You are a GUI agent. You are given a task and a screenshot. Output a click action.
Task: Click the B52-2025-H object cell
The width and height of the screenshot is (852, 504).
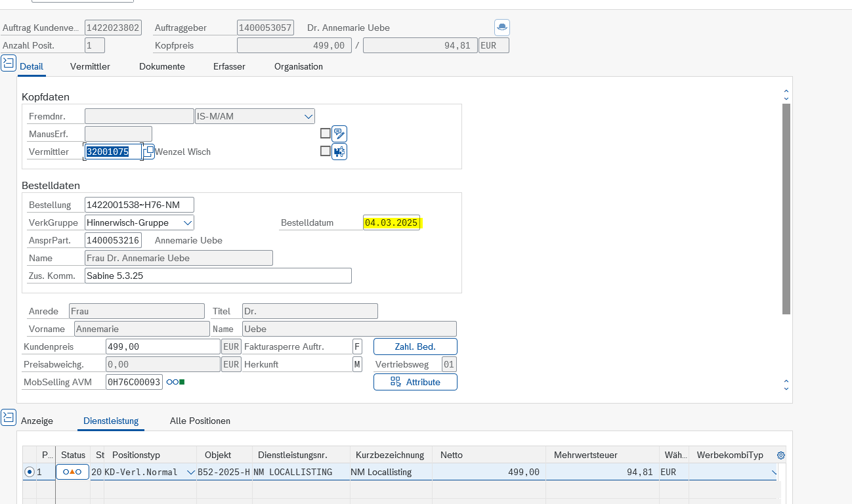coord(224,472)
